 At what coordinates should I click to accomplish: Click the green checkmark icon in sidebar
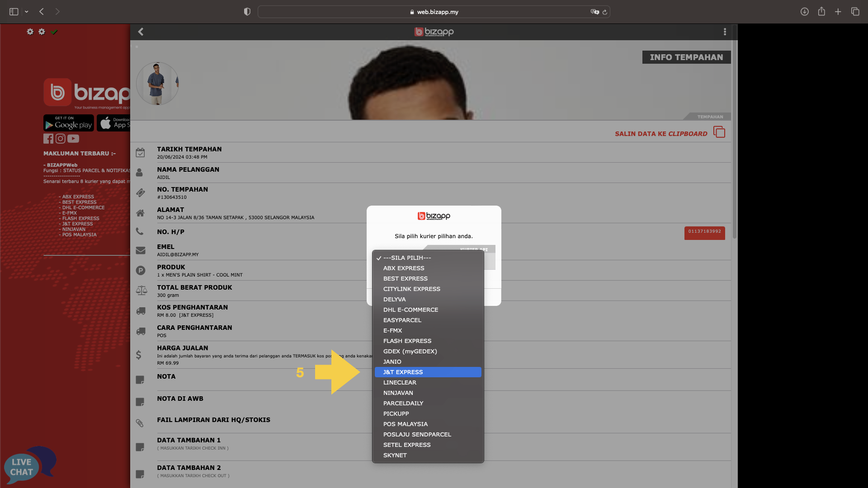[x=54, y=32]
